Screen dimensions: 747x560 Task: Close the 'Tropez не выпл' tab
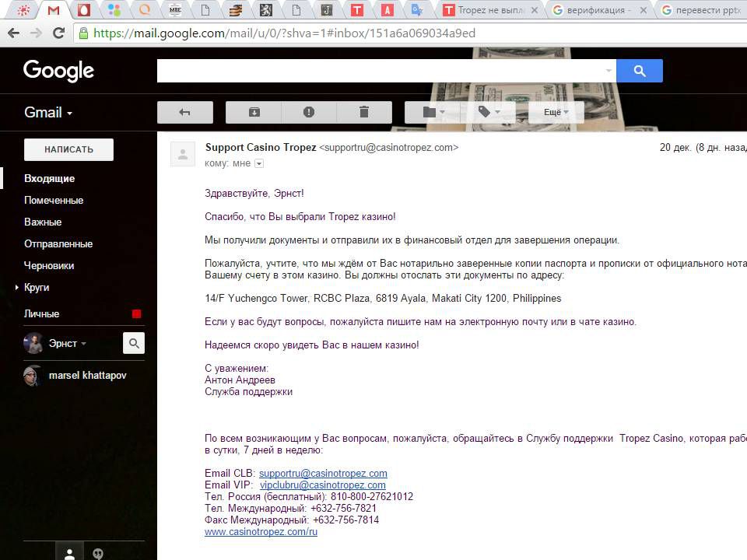pyautogui.click(x=535, y=10)
